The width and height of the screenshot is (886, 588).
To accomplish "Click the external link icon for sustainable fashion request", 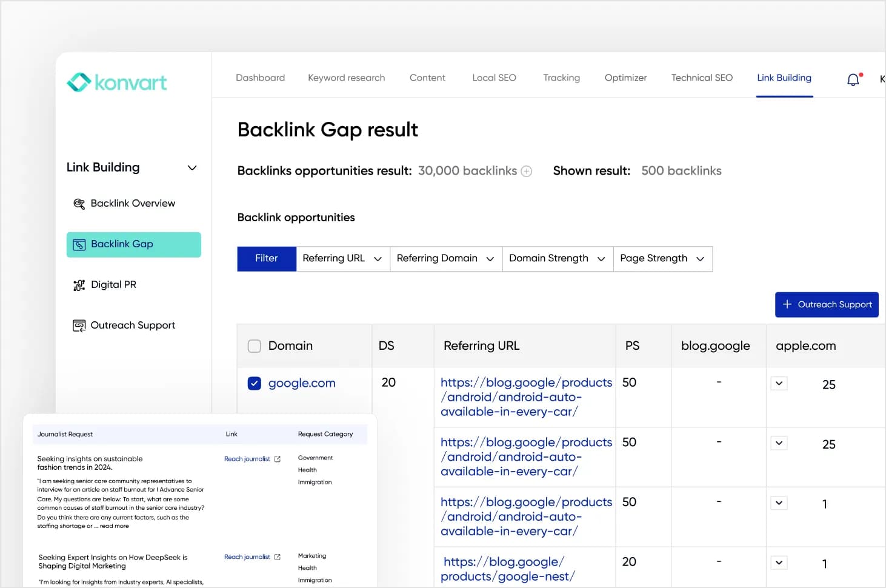I will [x=278, y=459].
